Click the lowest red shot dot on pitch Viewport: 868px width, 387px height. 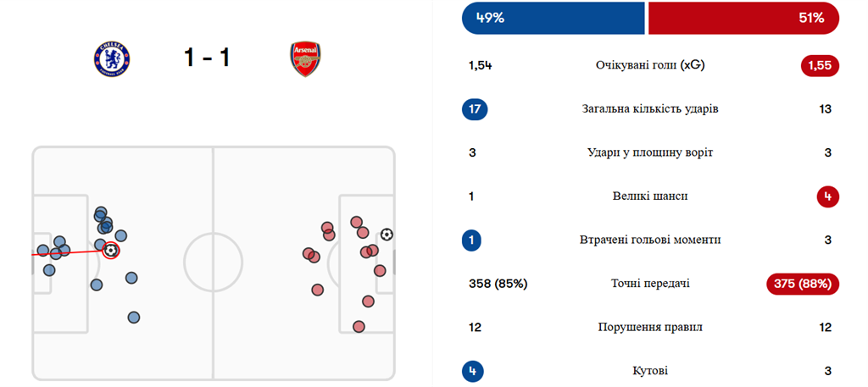tap(359, 326)
